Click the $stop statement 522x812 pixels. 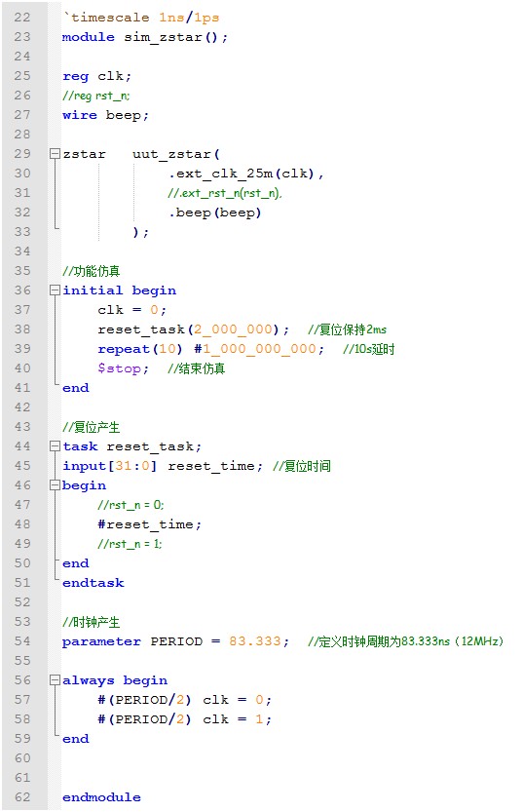(123, 368)
